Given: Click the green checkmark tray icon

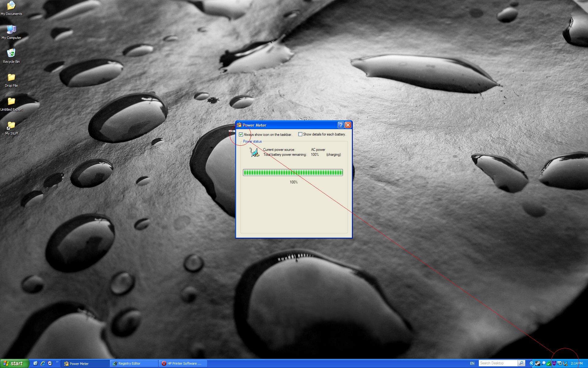Looking at the screenshot, I should coord(549,363).
